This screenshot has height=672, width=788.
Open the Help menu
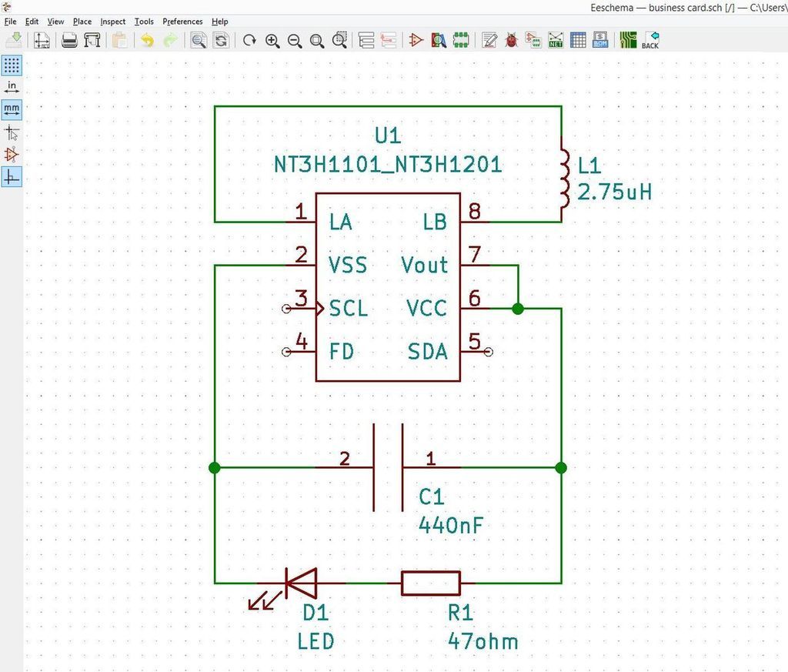[x=219, y=22]
